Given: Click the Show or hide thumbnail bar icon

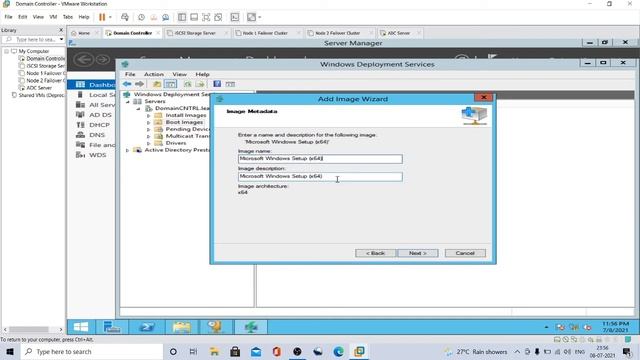Looking at the screenshot, I should point(194,17).
